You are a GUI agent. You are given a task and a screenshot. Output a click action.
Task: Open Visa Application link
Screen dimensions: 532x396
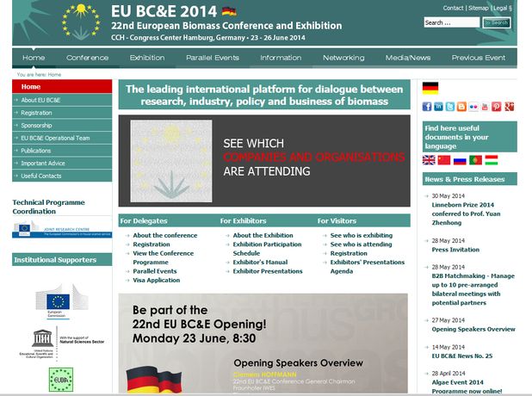coord(157,280)
